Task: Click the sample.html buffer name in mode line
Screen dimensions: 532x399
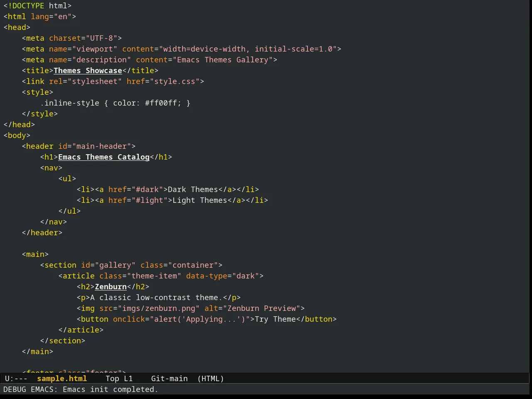Action: 62,379
